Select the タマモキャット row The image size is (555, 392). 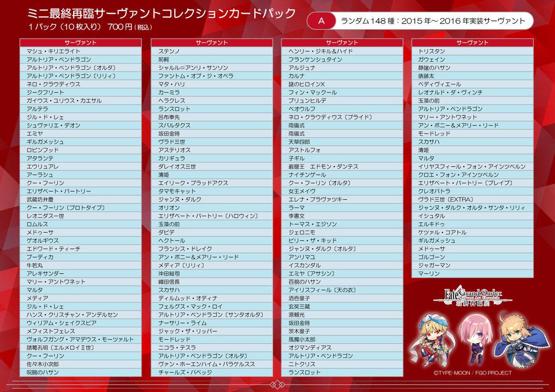coord(211,191)
